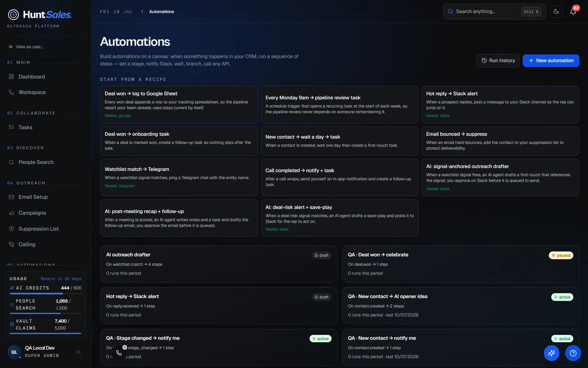Choose AI post-meeting recap follow-up recipe
588x368 pixels.
179,218
